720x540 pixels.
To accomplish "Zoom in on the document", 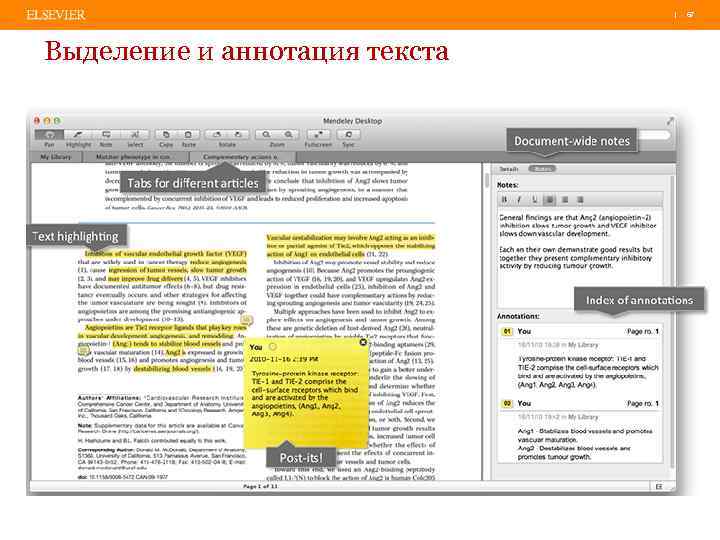I will [288, 135].
